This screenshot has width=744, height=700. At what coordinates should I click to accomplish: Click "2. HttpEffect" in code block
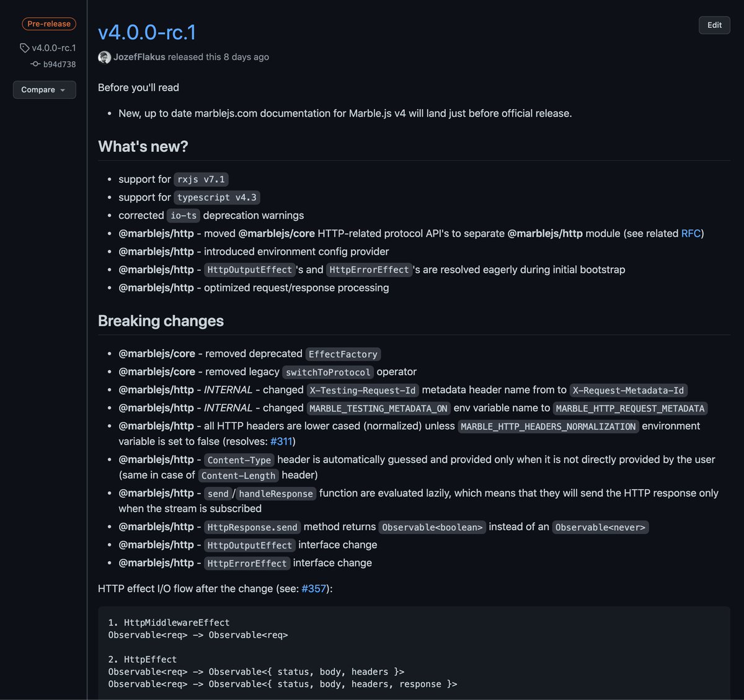(x=143, y=660)
